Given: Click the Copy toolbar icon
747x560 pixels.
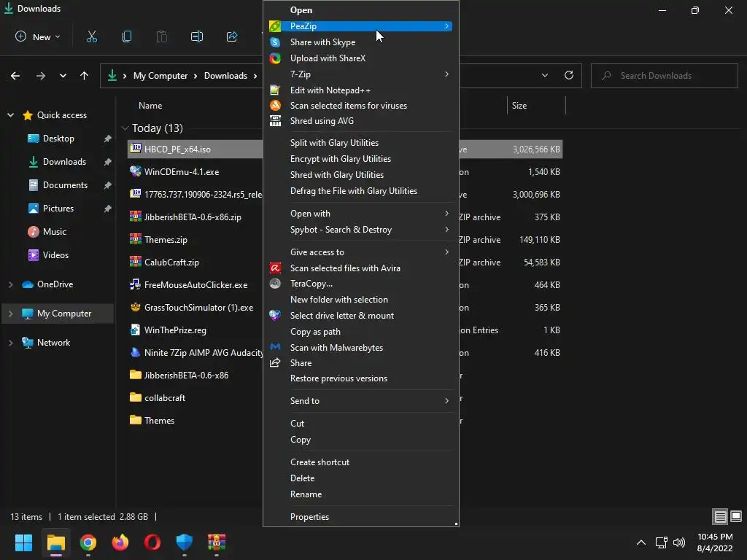Looking at the screenshot, I should (127, 36).
